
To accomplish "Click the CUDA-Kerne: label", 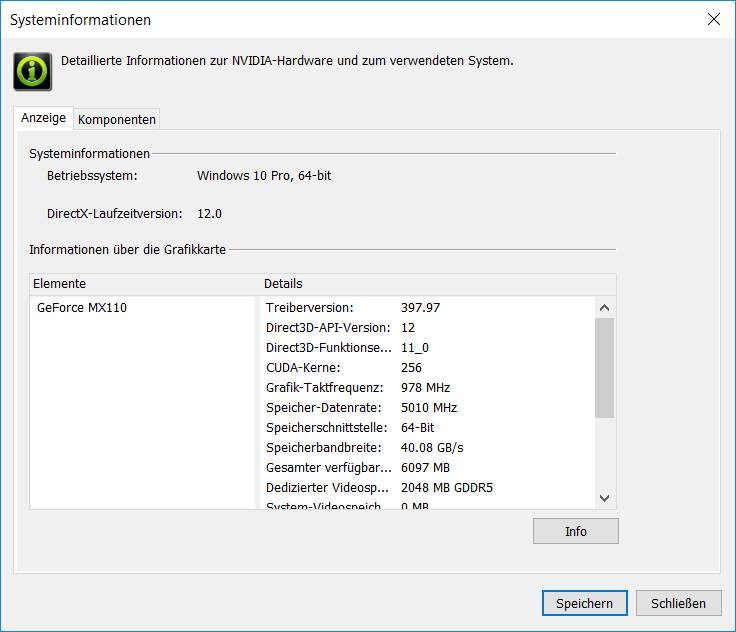I will 303,368.
